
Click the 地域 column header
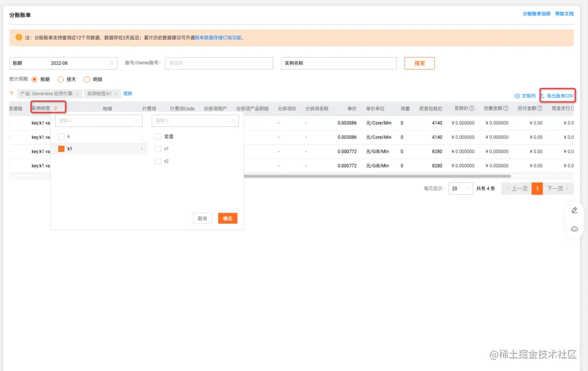coord(108,109)
